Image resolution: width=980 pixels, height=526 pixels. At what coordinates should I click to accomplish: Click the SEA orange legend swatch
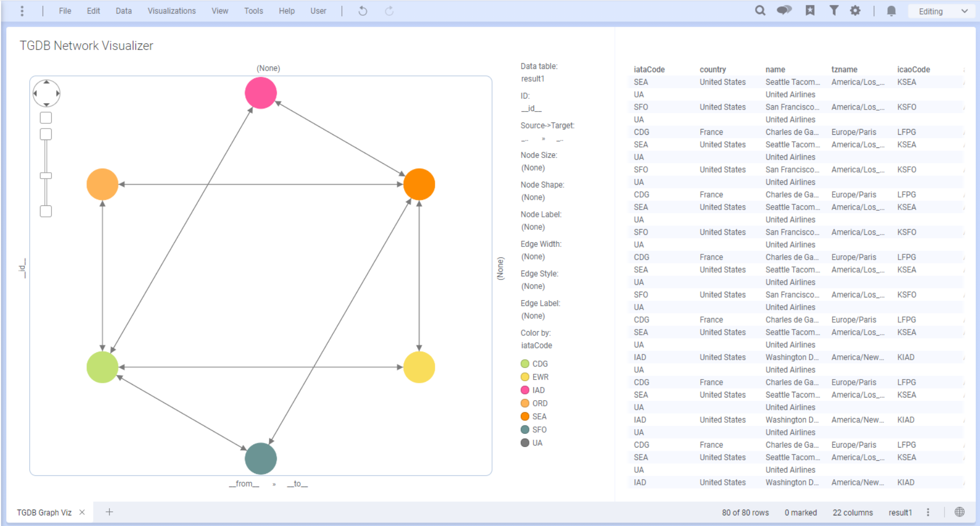(x=525, y=416)
